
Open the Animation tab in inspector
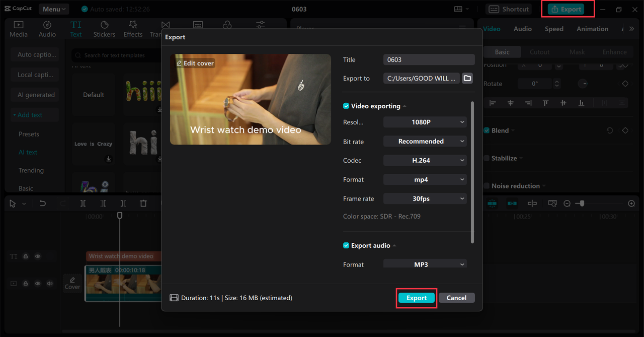coord(592,29)
